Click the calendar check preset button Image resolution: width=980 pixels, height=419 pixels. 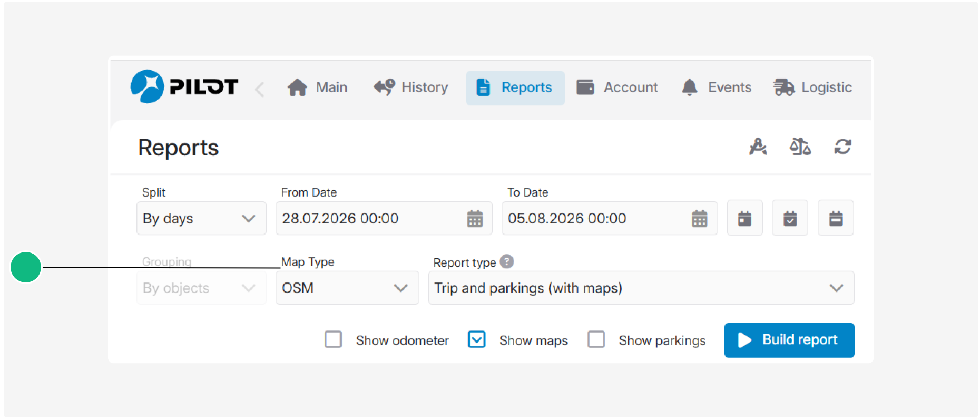[790, 218]
